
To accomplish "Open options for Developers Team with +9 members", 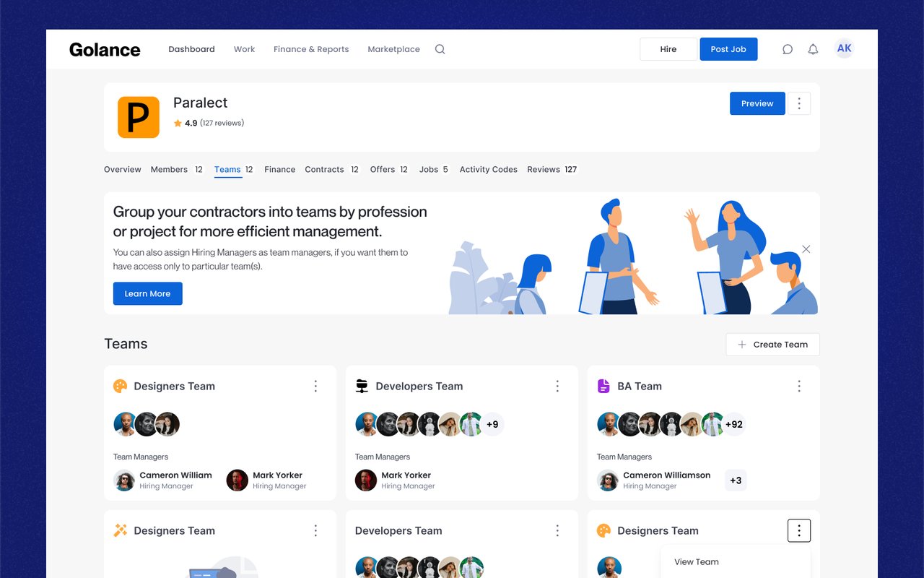I will pos(557,387).
